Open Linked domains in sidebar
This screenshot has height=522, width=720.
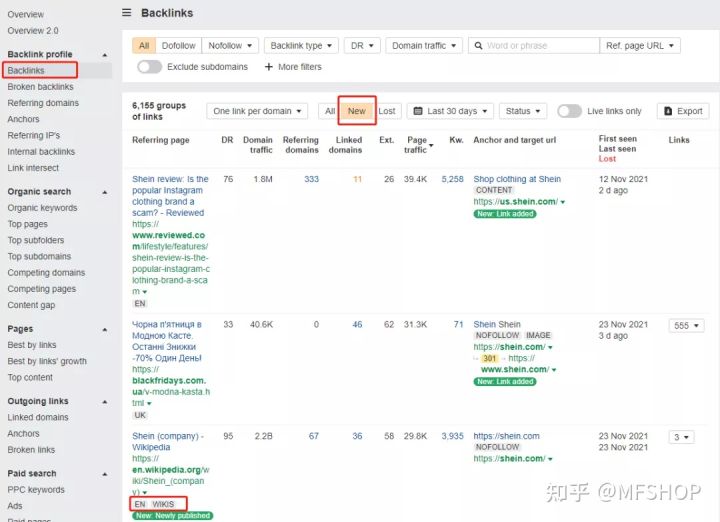[x=38, y=417]
